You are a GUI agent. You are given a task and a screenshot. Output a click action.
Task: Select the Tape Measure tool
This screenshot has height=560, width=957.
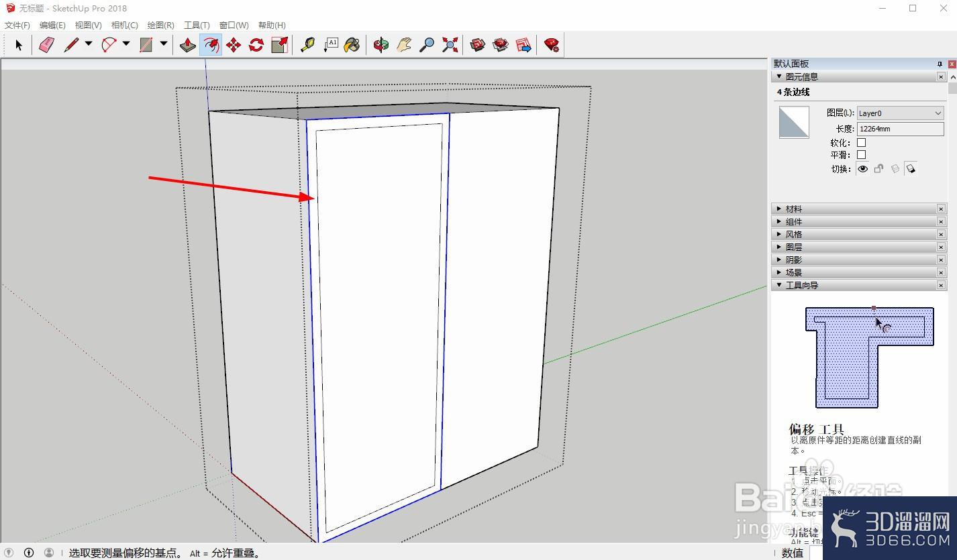tap(308, 45)
